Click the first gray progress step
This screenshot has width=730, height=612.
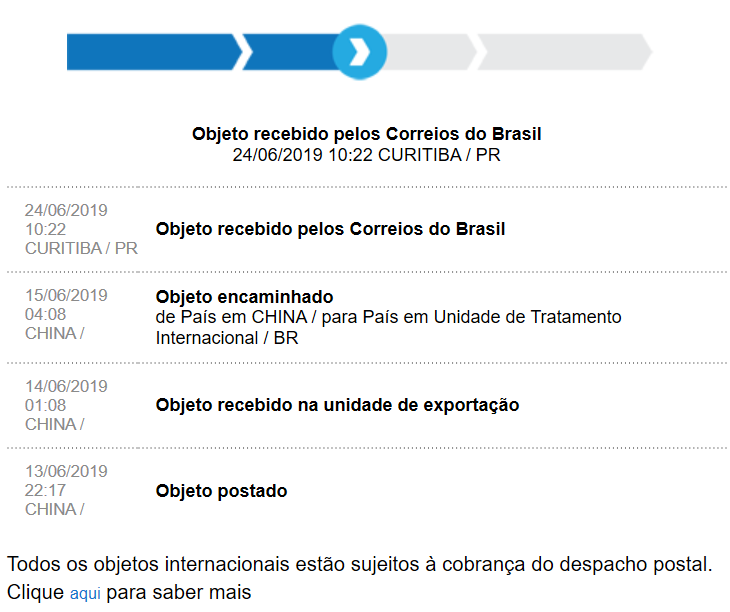click(430, 52)
